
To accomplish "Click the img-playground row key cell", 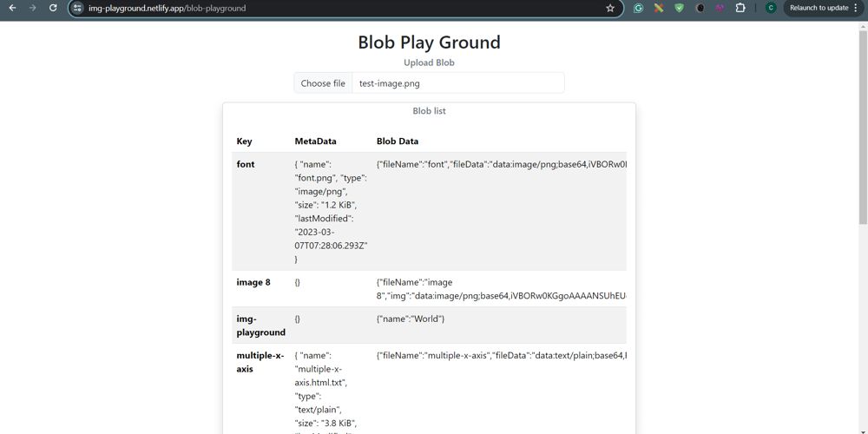I will [260, 325].
